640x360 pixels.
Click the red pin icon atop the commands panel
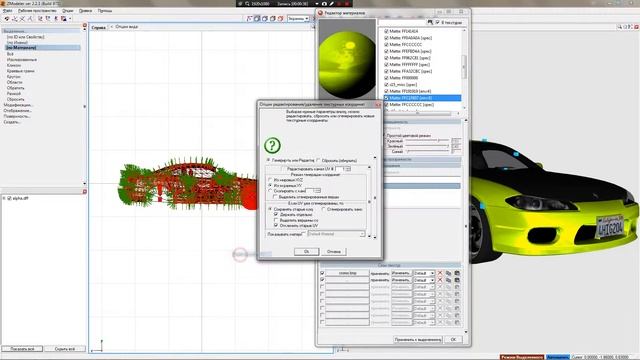[84, 25]
